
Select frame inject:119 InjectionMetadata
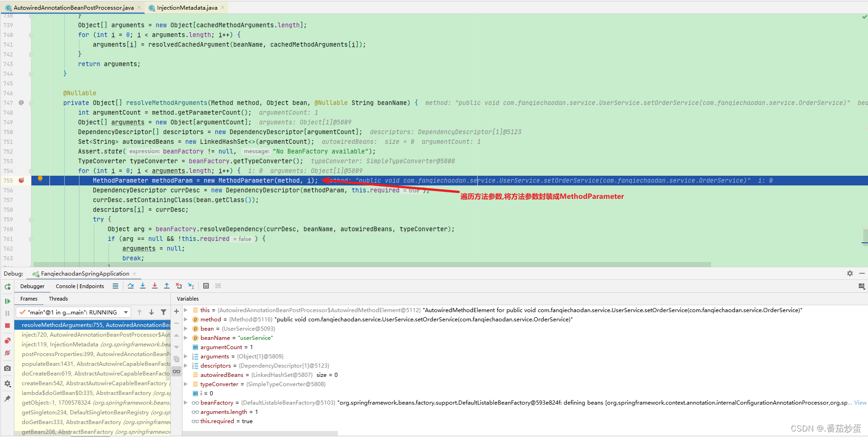(92, 345)
